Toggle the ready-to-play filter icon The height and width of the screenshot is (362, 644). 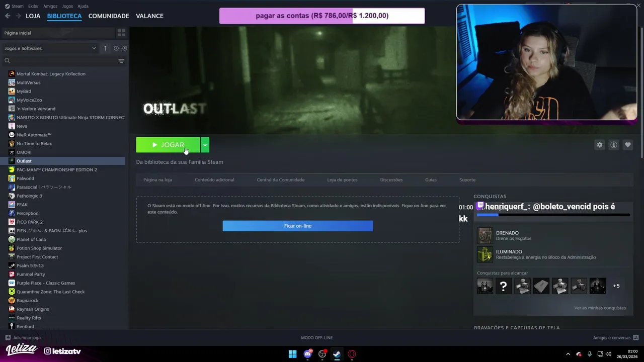[x=125, y=48]
